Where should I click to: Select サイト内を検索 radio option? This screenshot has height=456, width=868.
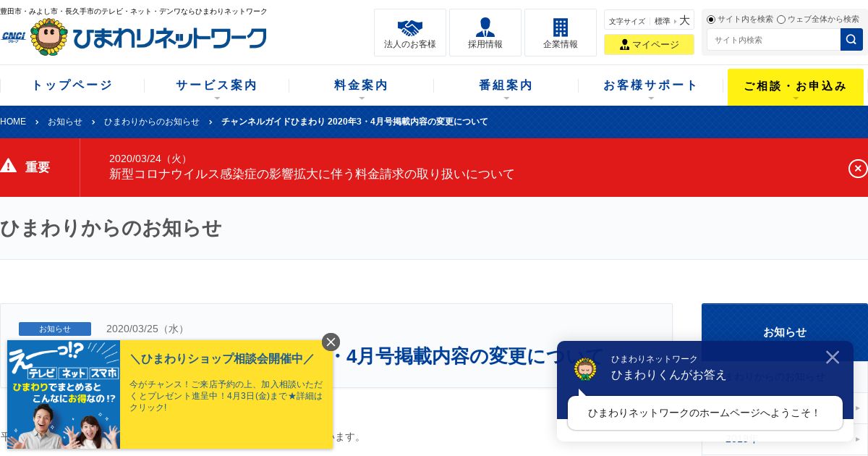click(711, 20)
